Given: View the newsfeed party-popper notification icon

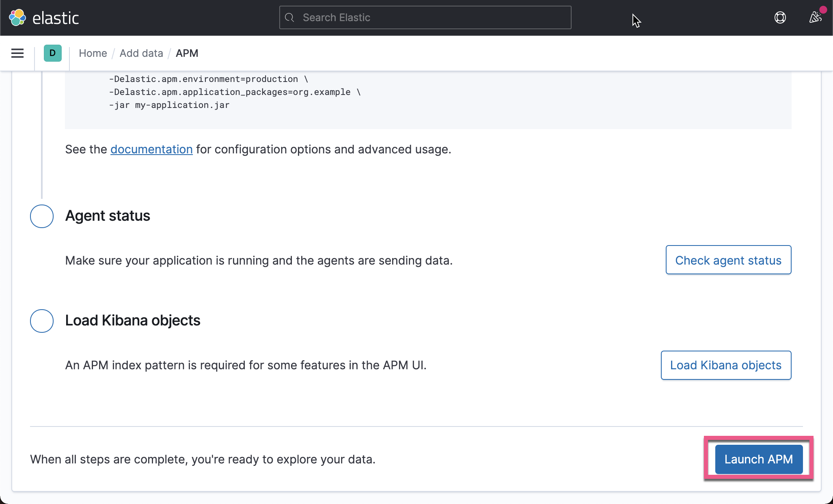Looking at the screenshot, I should [816, 17].
